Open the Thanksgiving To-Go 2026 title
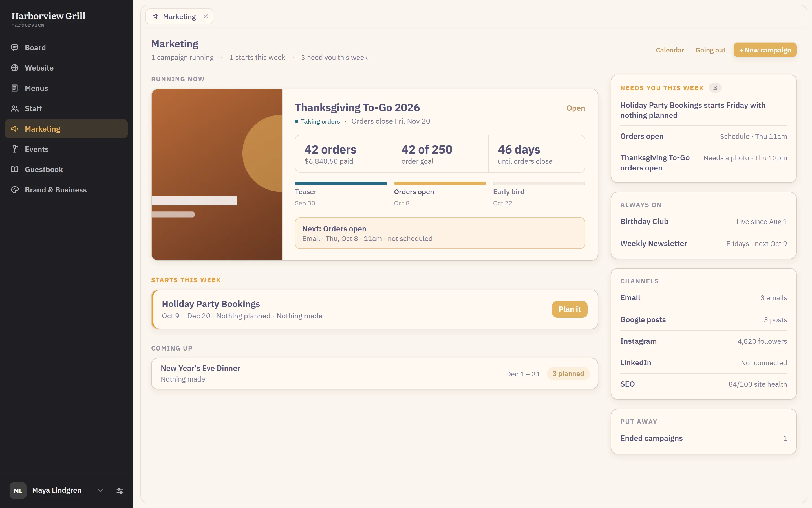Viewport: 812px width, 508px height. (x=357, y=108)
